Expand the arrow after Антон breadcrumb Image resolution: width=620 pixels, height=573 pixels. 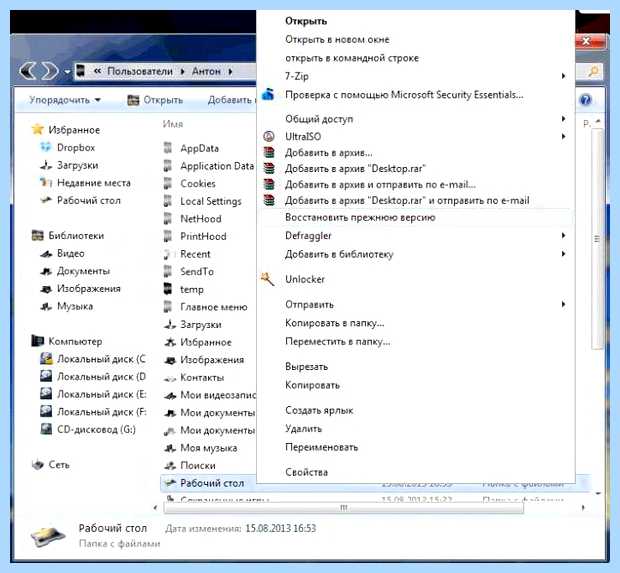pyautogui.click(x=230, y=72)
